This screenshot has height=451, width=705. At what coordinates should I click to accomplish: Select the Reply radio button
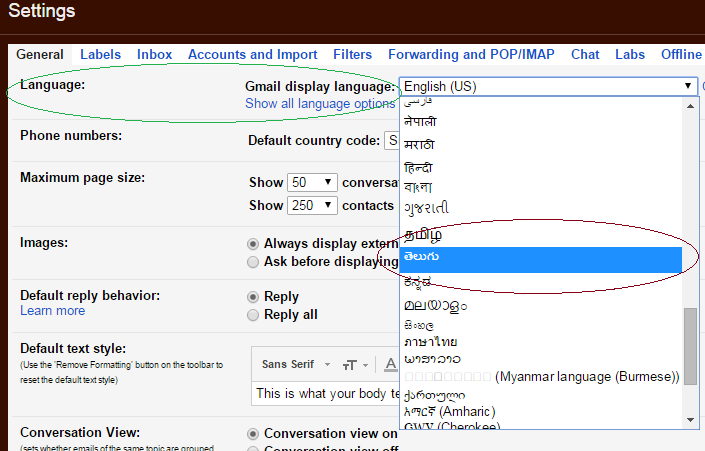253,297
